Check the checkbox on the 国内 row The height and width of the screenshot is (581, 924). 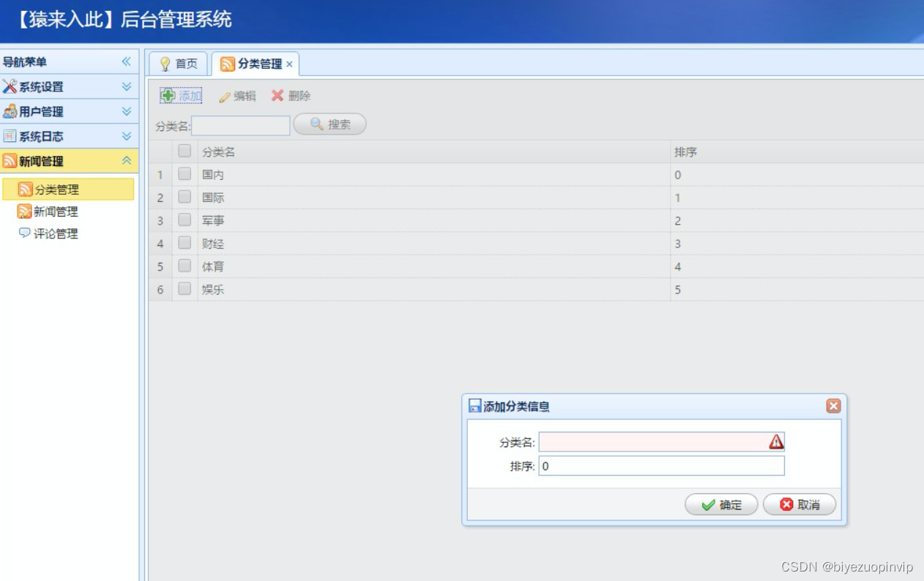[x=184, y=174]
